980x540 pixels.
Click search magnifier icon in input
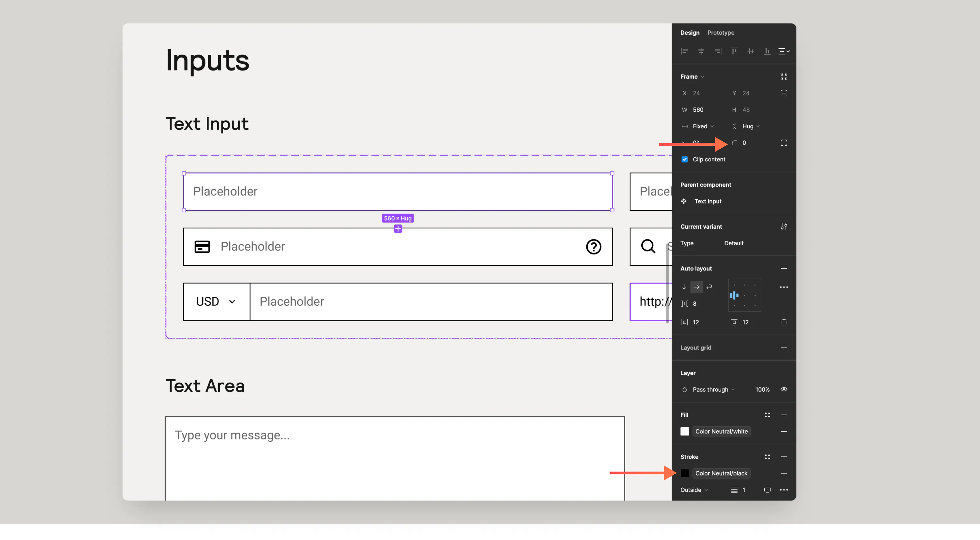pos(648,246)
